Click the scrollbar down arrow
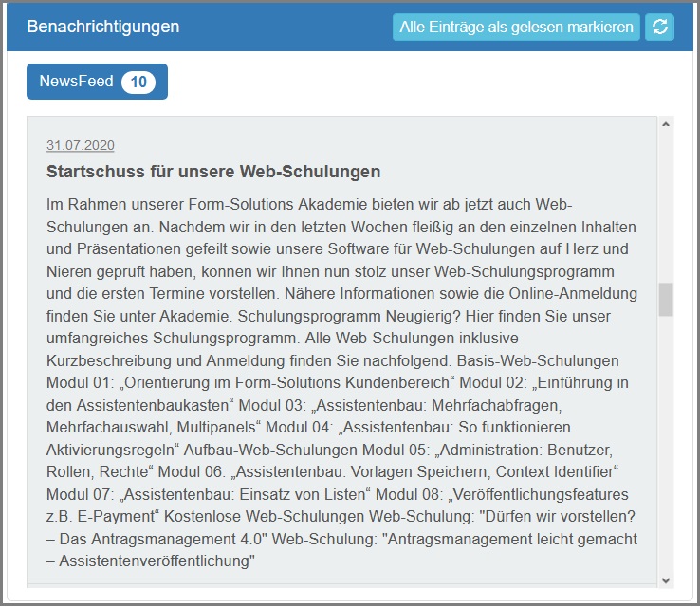 (x=666, y=579)
